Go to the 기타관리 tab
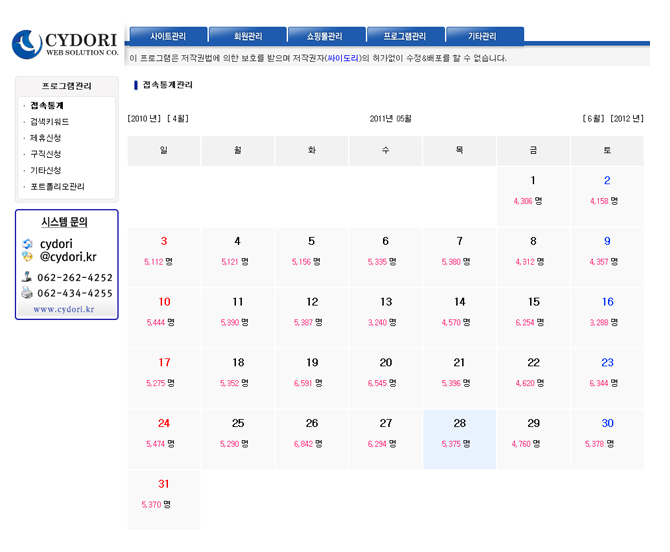Image resolution: width=670 pixels, height=552 pixels. [483, 36]
